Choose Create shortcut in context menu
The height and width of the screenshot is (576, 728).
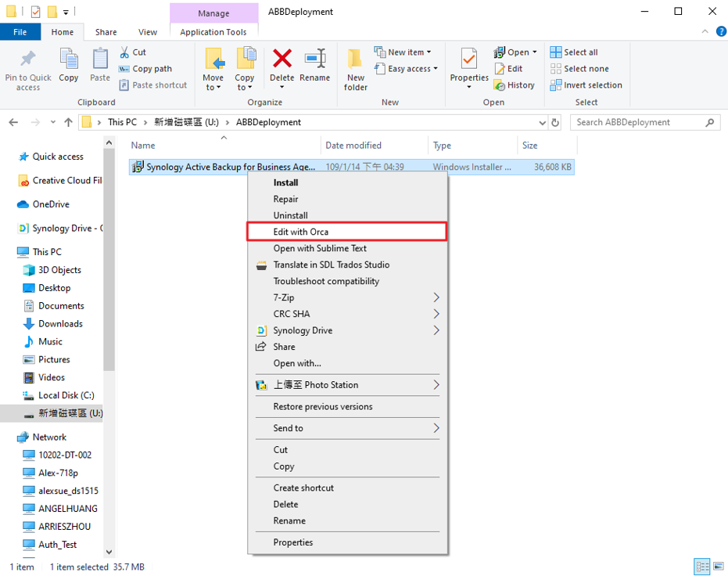coord(347,488)
